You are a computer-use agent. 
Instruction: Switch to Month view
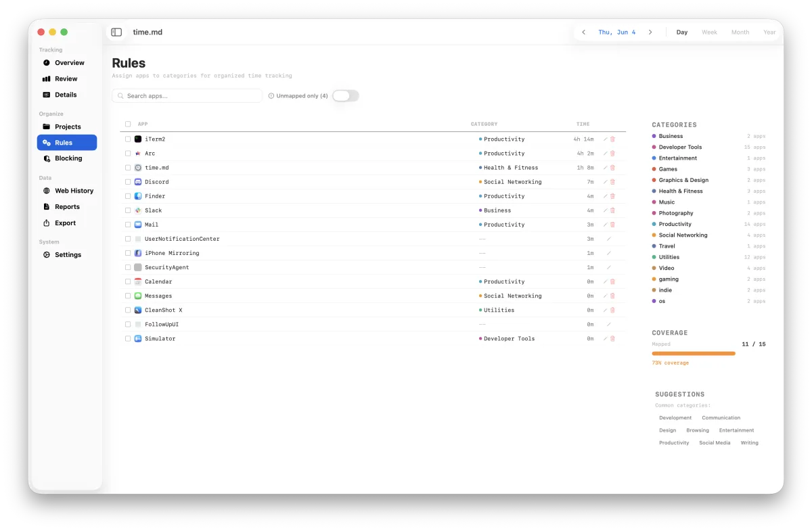coord(740,32)
